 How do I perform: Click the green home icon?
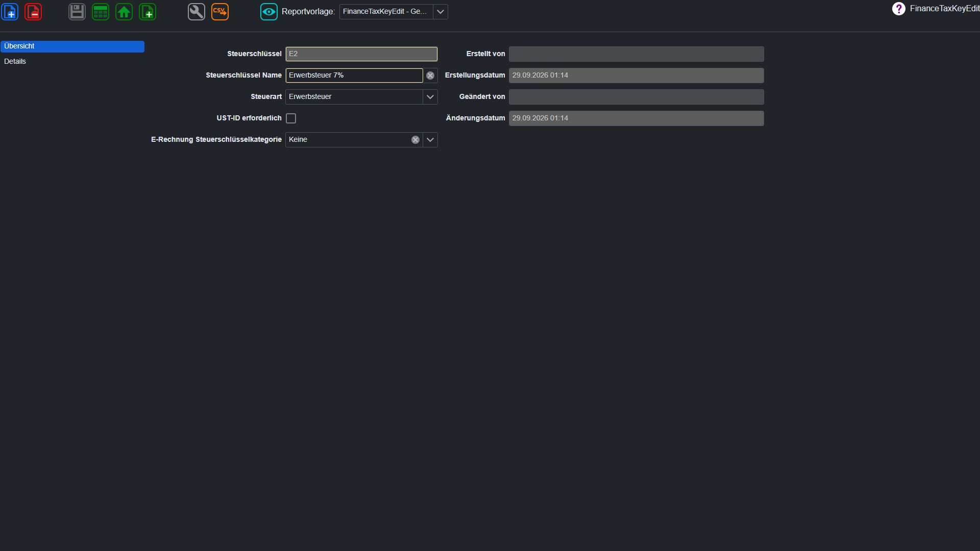tap(124, 12)
